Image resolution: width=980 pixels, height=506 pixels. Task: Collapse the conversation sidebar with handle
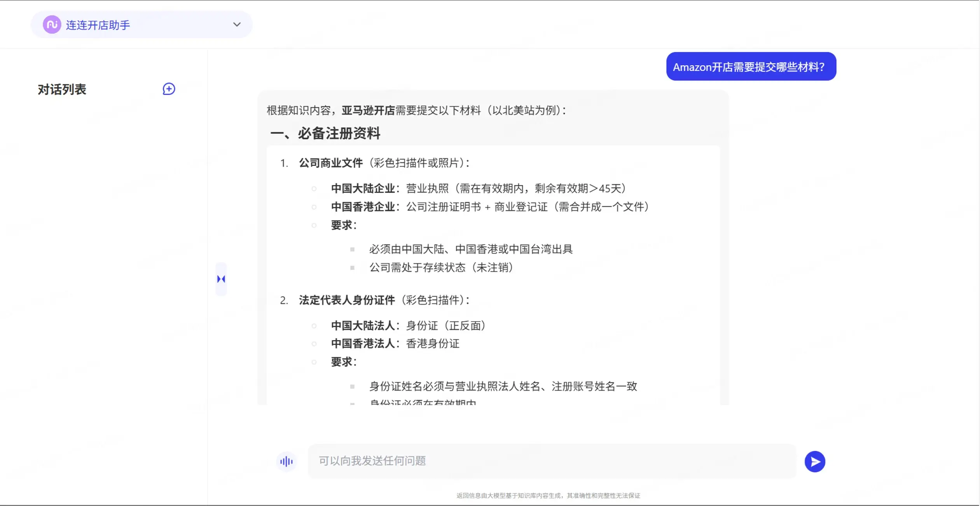click(221, 279)
